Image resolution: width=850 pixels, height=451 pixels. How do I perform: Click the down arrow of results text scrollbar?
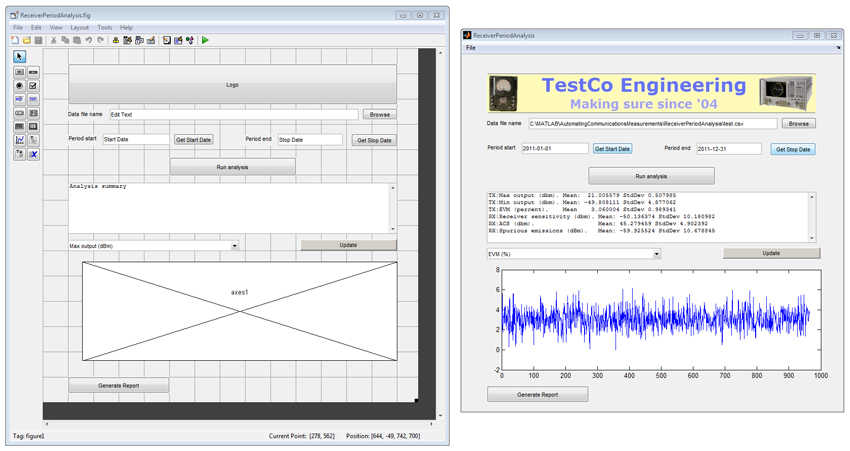coord(812,238)
